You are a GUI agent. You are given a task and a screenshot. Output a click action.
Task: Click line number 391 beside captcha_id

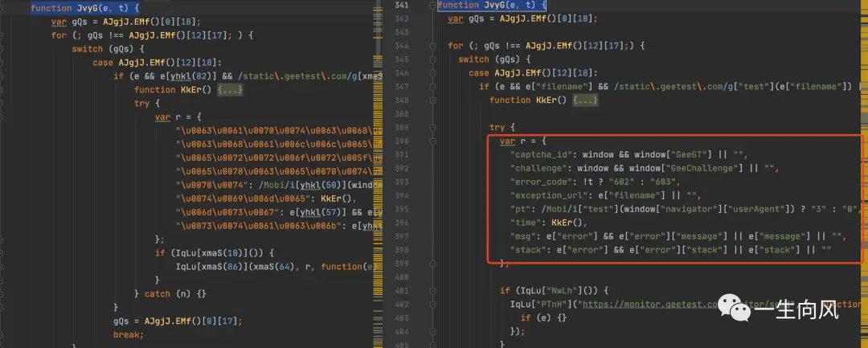(x=400, y=154)
